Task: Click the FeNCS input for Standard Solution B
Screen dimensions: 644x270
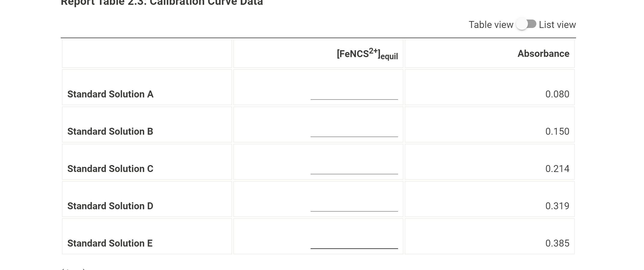Action: pos(354,130)
